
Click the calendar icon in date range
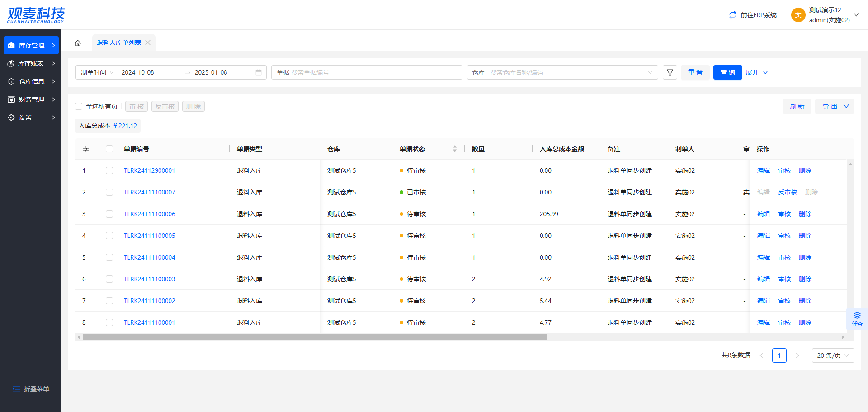click(259, 72)
